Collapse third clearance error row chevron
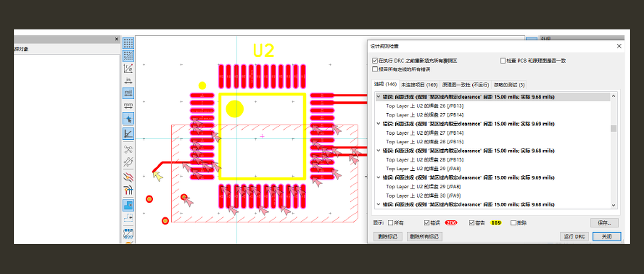Screen dimensions: 644x274 click(378, 150)
